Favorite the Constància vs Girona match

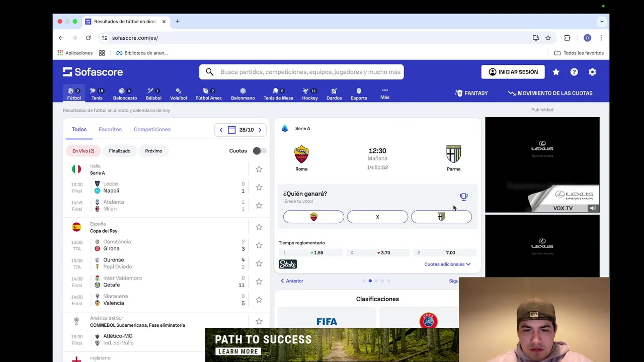[x=259, y=245]
